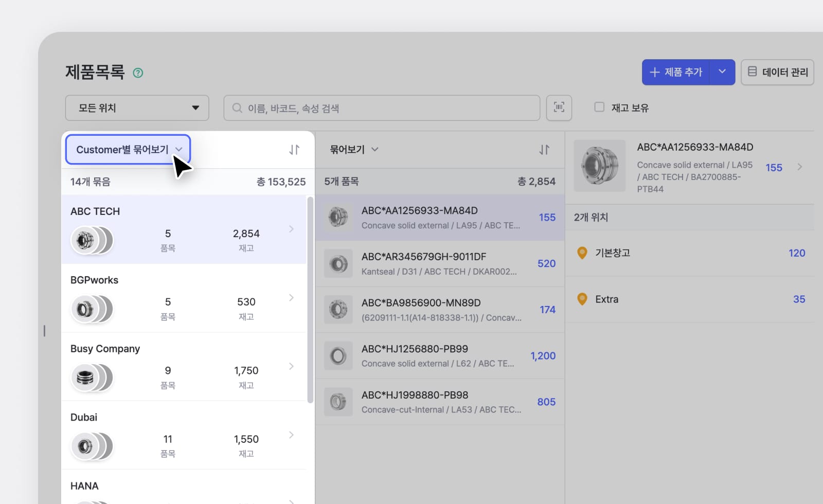Viewport: 823px width, 504px height.
Task: Click the large product image in detail panel
Action: pyautogui.click(x=600, y=166)
